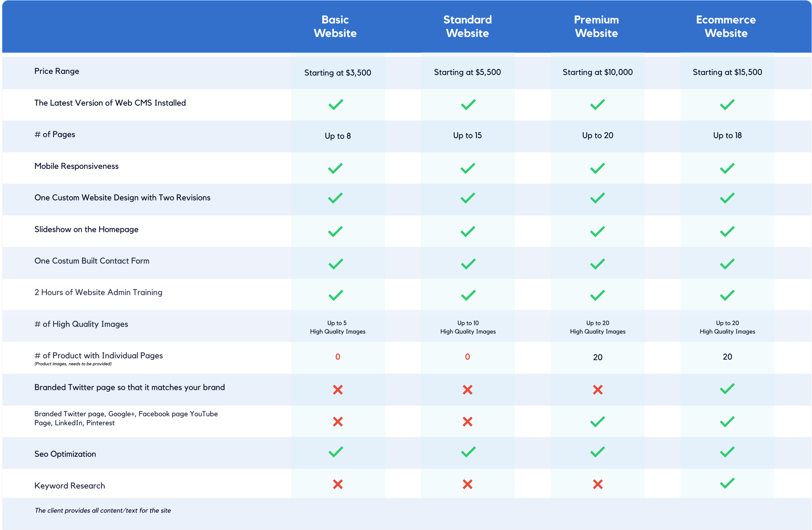Click 'The client provides all content/text' note
The width and height of the screenshot is (812, 530).
[103, 510]
